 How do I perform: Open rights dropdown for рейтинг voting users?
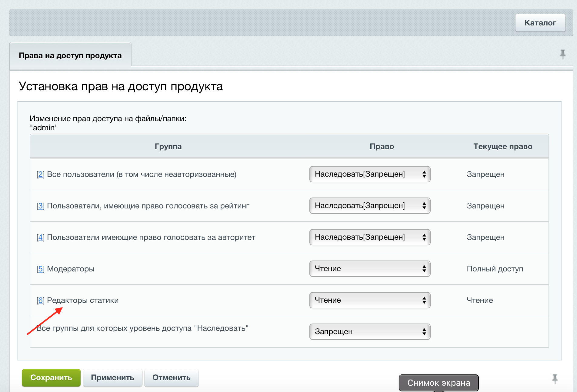point(370,206)
